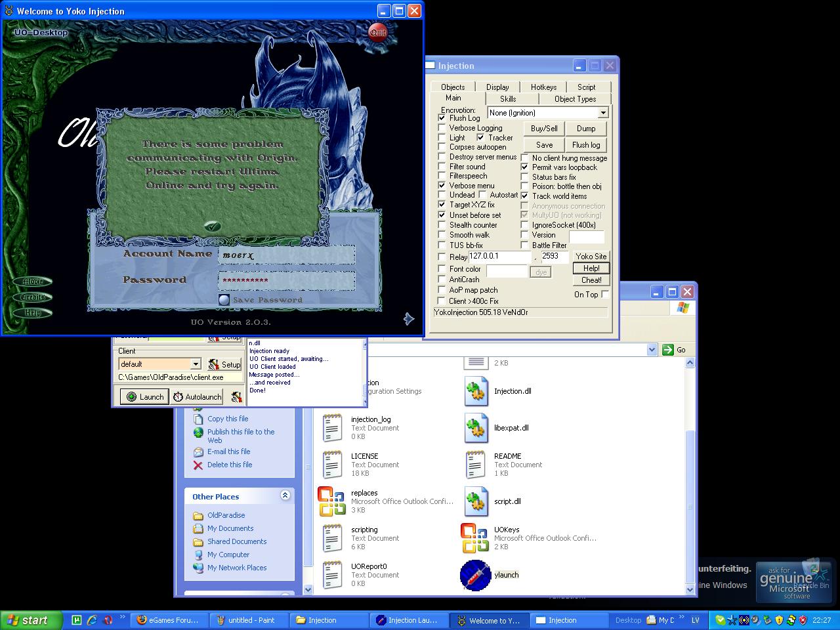Screen dimensions: 840x630
Task: Select the UOKeys configuration file icon
Action: pos(476,538)
